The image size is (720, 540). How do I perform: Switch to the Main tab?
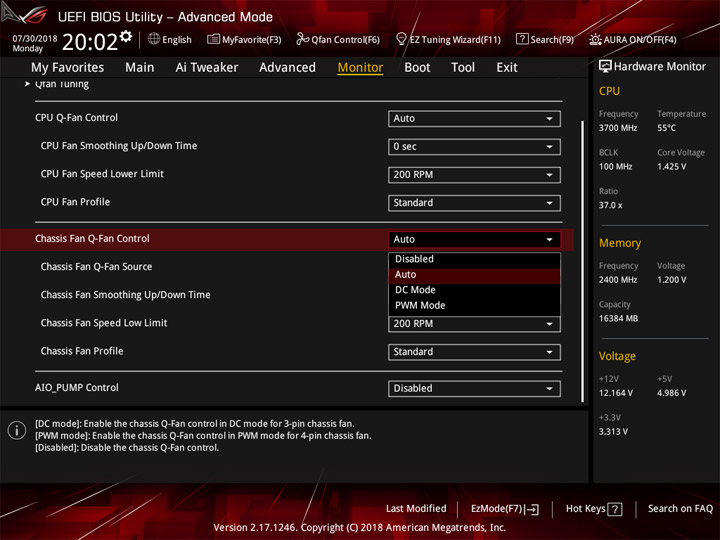tap(140, 68)
